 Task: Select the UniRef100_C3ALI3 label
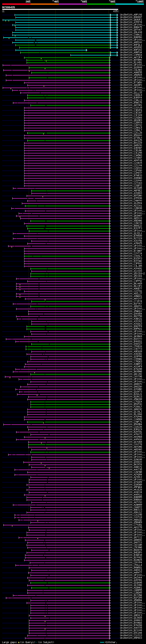pos(131,100)
